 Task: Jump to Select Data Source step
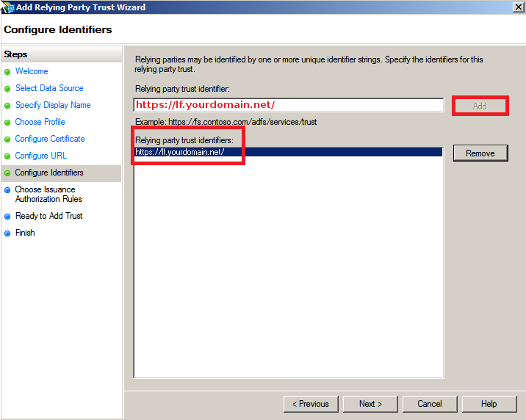pos(49,88)
